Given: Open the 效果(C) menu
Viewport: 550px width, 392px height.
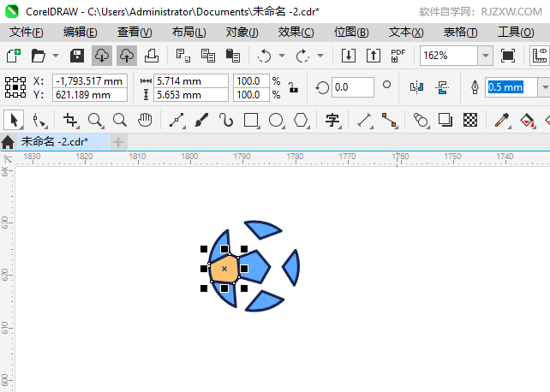Looking at the screenshot, I should [x=296, y=33].
